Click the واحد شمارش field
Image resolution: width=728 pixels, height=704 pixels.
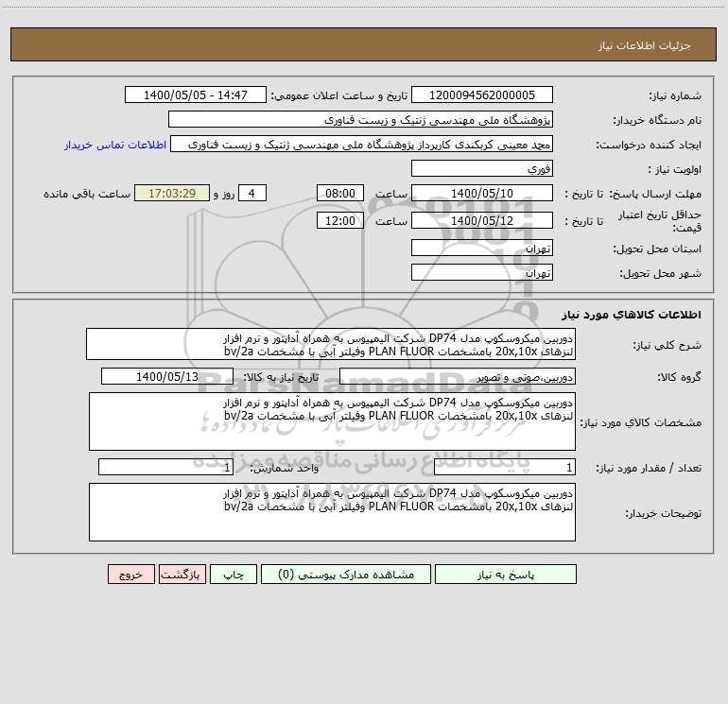165,467
